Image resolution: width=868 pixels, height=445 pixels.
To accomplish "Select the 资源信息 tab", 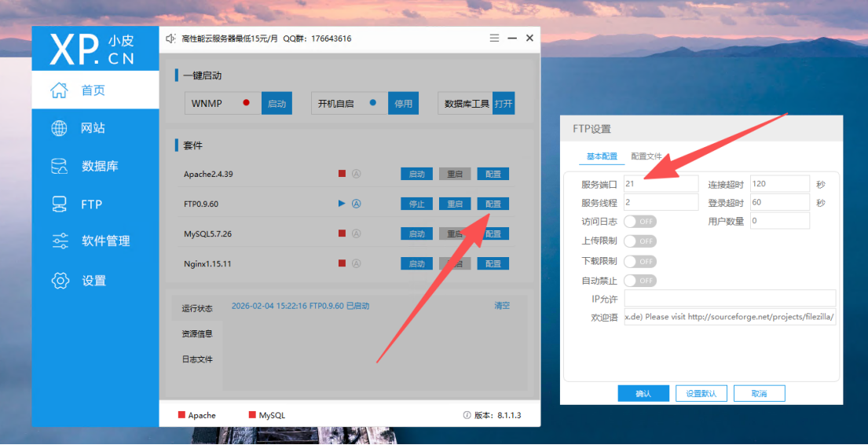I will 197,333.
